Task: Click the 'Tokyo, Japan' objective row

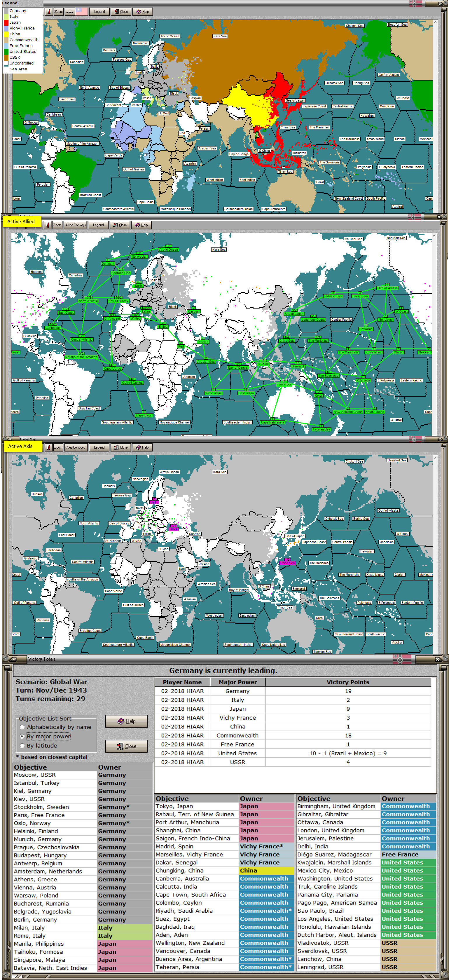Action: click(225, 806)
